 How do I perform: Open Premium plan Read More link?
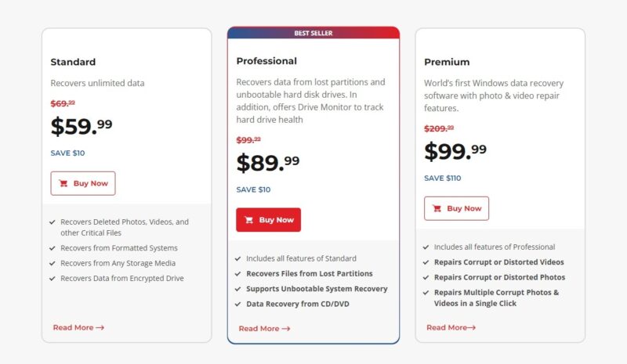(451, 327)
